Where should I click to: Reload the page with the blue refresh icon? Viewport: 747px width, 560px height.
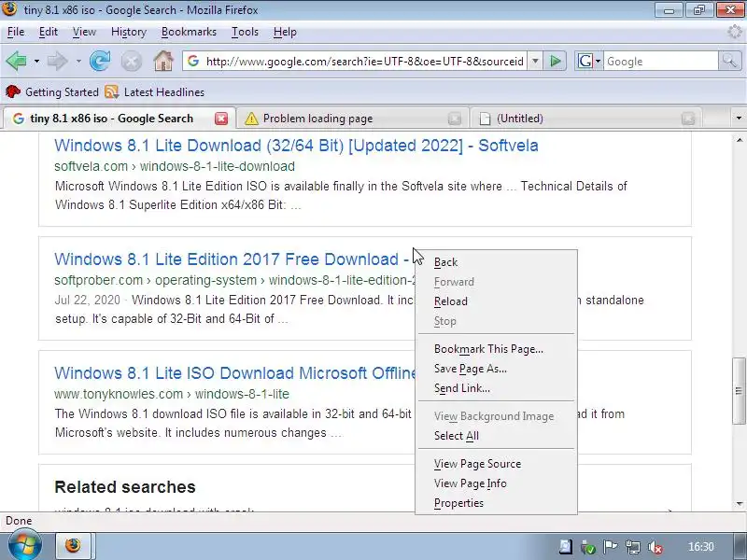click(x=100, y=61)
